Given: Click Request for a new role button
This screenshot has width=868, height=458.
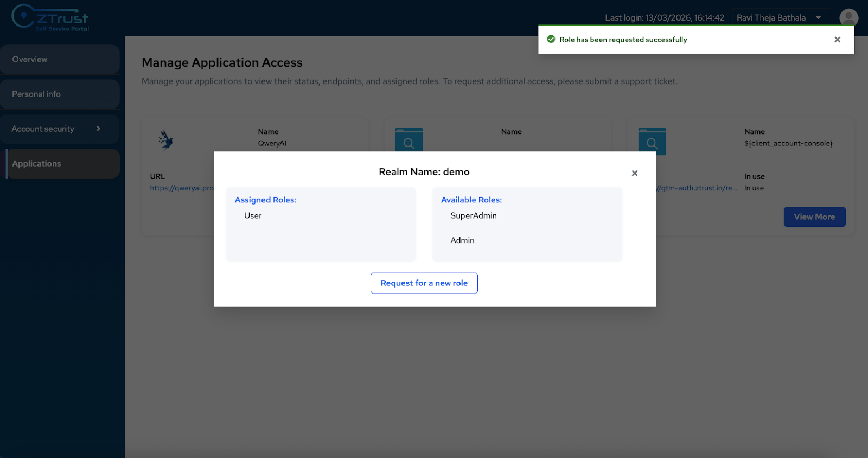Looking at the screenshot, I should tap(424, 283).
